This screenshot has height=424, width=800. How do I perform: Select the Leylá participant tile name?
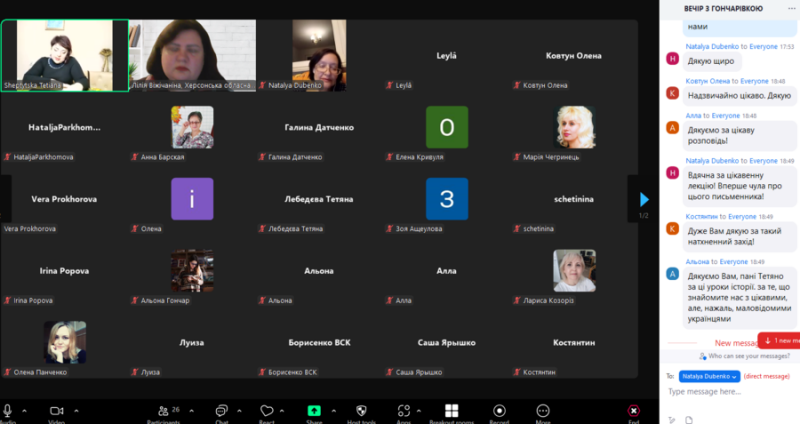[446, 56]
